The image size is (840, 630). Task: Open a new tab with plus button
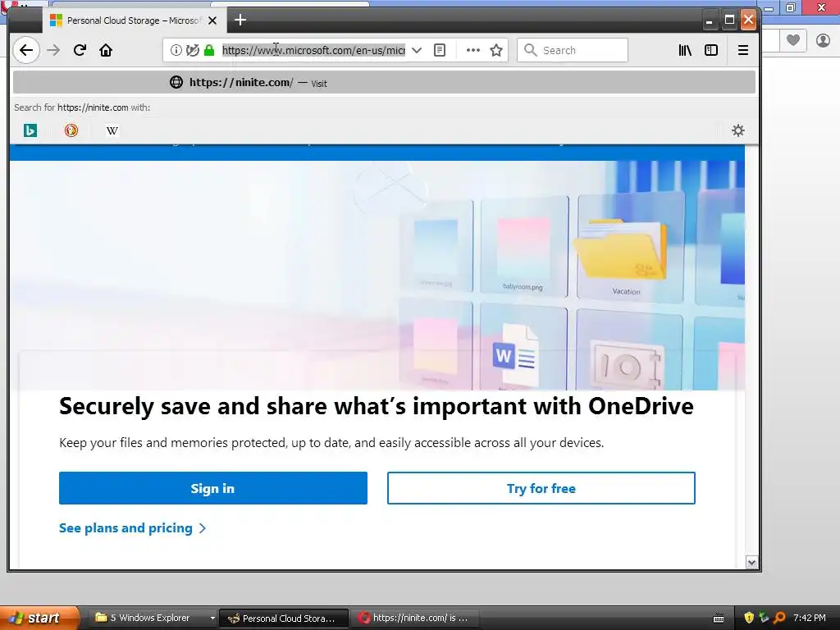point(240,21)
